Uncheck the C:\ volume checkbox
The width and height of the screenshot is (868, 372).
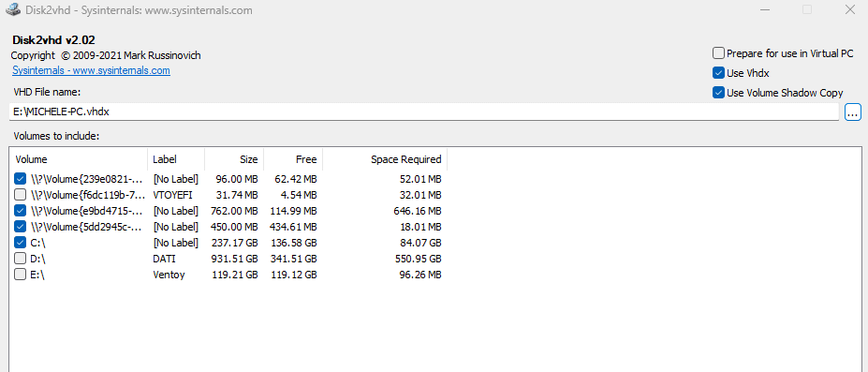pos(20,242)
